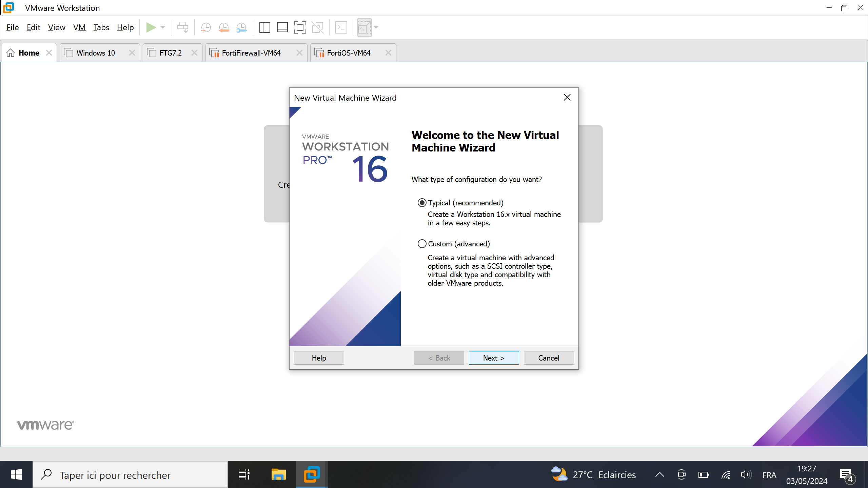Take a snapshot using the toolbar icon
The width and height of the screenshot is (868, 488).
point(206,27)
